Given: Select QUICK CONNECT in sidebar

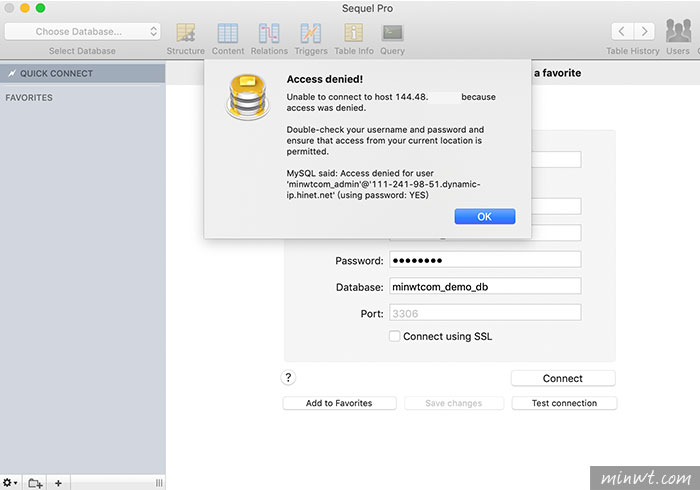Looking at the screenshot, I should click(83, 73).
